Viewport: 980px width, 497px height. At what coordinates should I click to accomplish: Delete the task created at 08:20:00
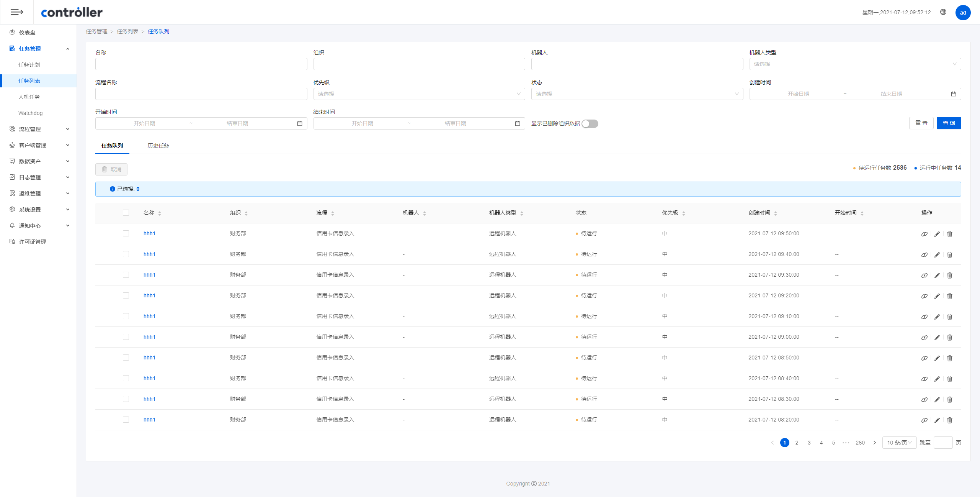950,420
